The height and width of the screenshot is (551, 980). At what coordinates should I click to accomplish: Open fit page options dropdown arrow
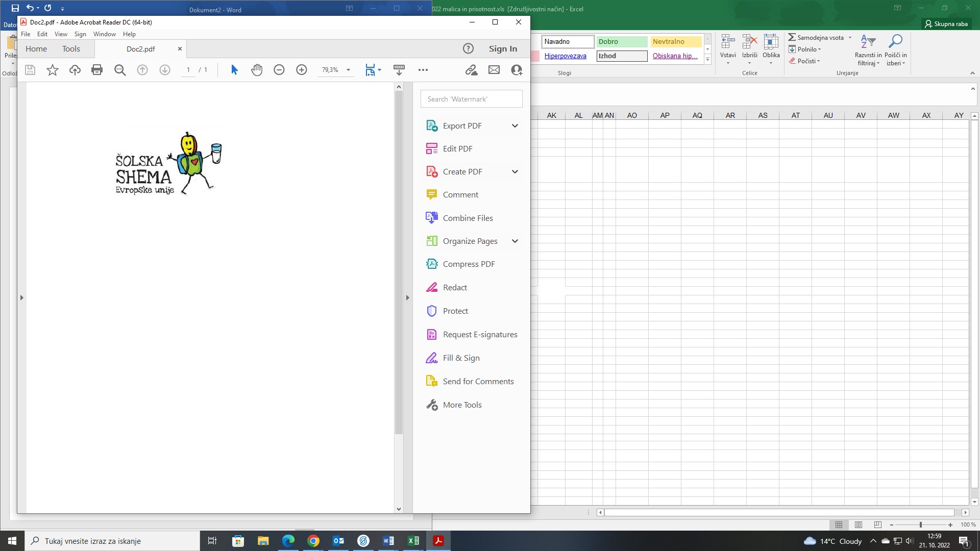379,70
